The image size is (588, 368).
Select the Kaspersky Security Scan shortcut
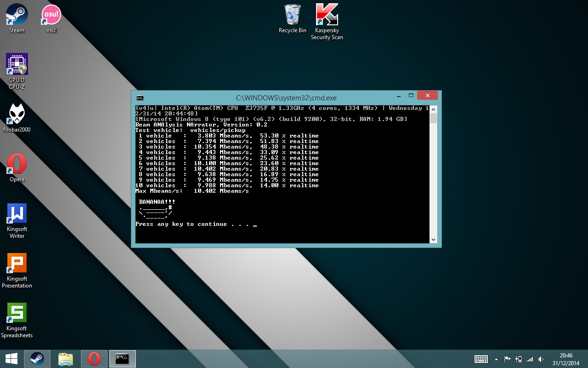click(x=327, y=15)
